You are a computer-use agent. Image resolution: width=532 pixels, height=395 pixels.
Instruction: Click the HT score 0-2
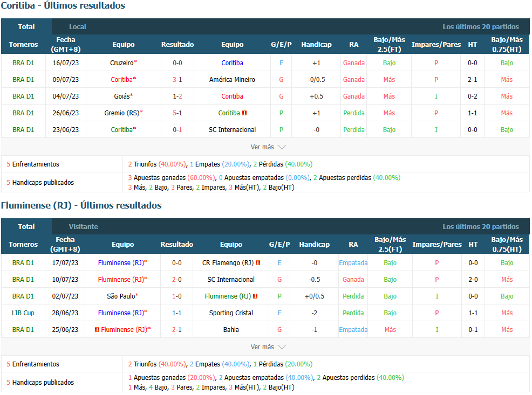pyautogui.click(x=472, y=96)
